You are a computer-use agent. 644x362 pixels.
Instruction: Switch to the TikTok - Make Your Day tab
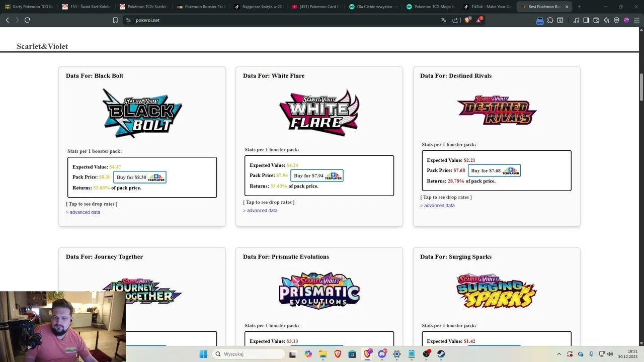tap(488, 7)
